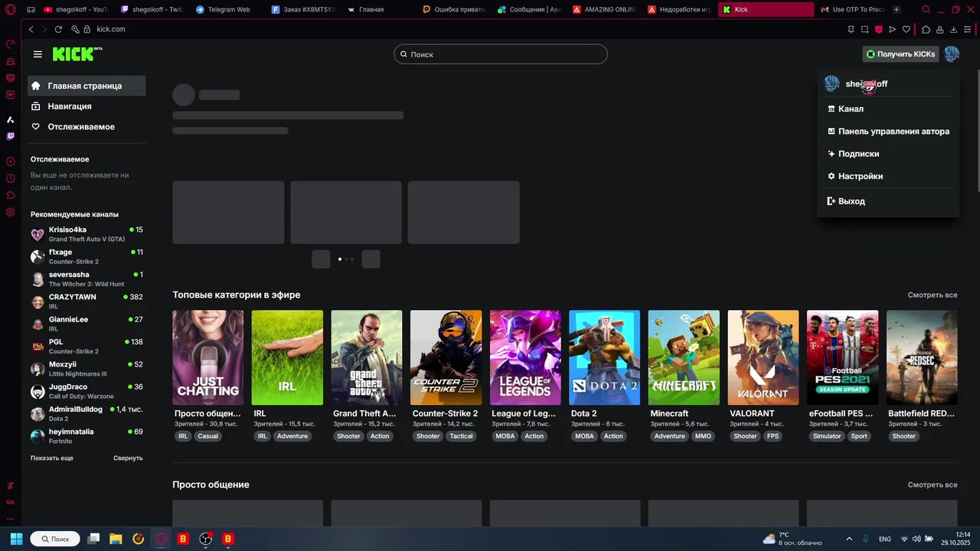This screenshot has width=980, height=551.
Task: Open the browser downloads icon
Action: [954, 29]
